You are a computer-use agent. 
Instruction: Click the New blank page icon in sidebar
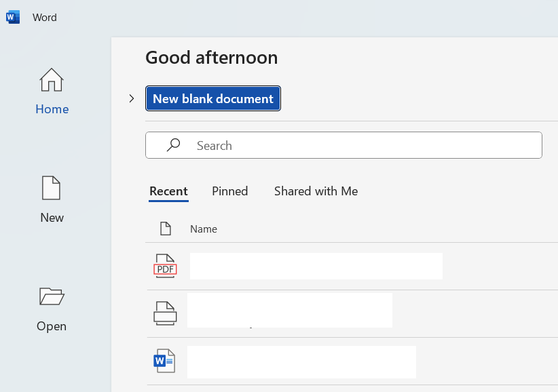[x=52, y=188]
